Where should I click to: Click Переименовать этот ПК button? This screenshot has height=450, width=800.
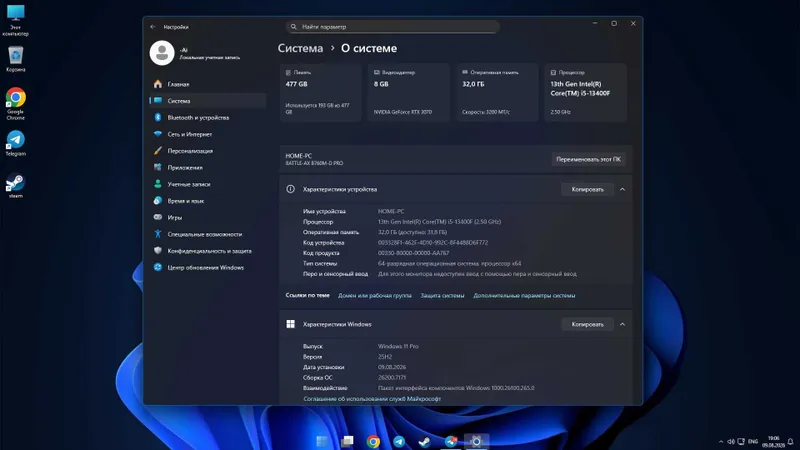coord(588,159)
